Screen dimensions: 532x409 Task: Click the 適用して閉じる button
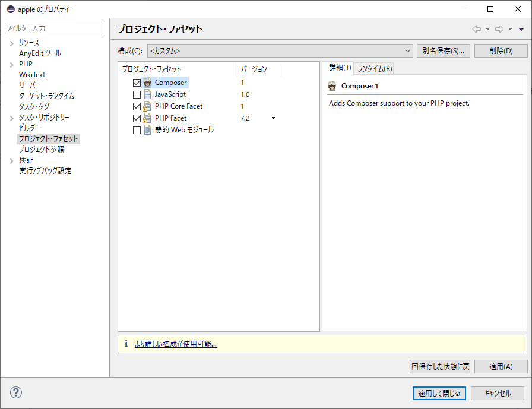(439, 393)
